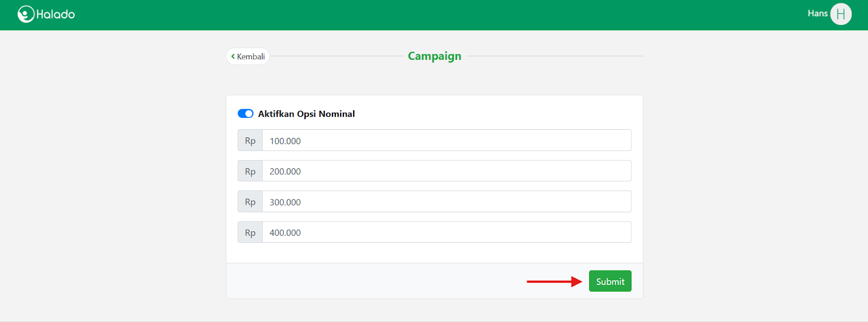This screenshot has height=322, width=868.
Task: Click the Halado logo icon
Action: (25, 14)
